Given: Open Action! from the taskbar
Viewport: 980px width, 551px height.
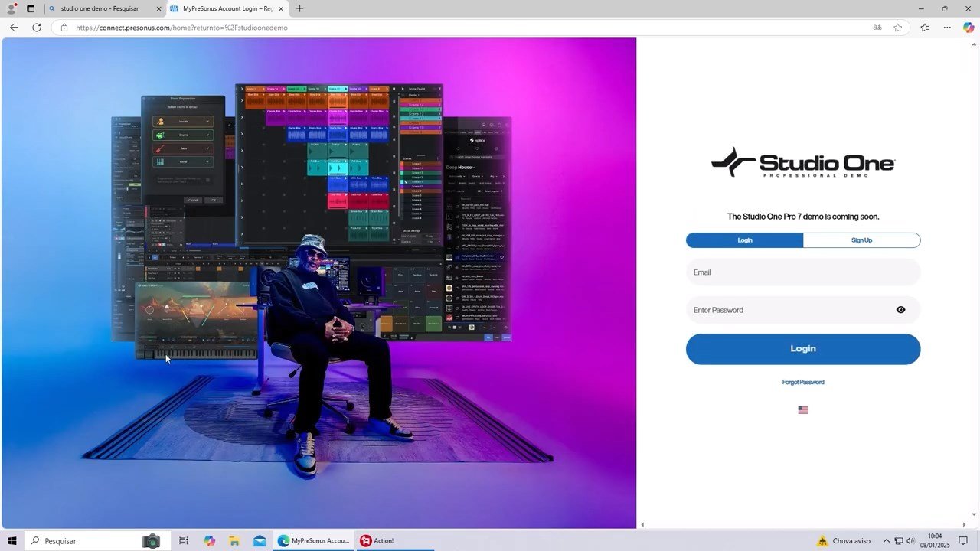Looking at the screenshot, I should [x=375, y=540].
